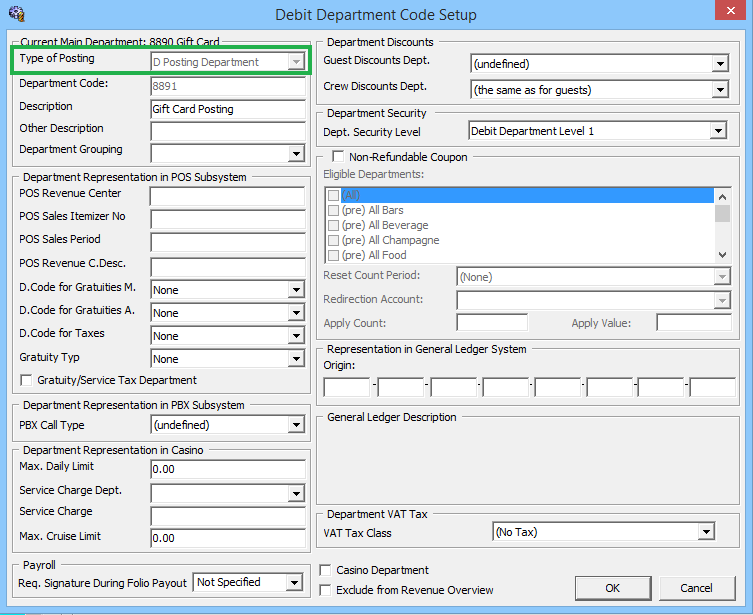Check the (All) eligible departments box
Screen dimensions: 753x615
[333, 195]
